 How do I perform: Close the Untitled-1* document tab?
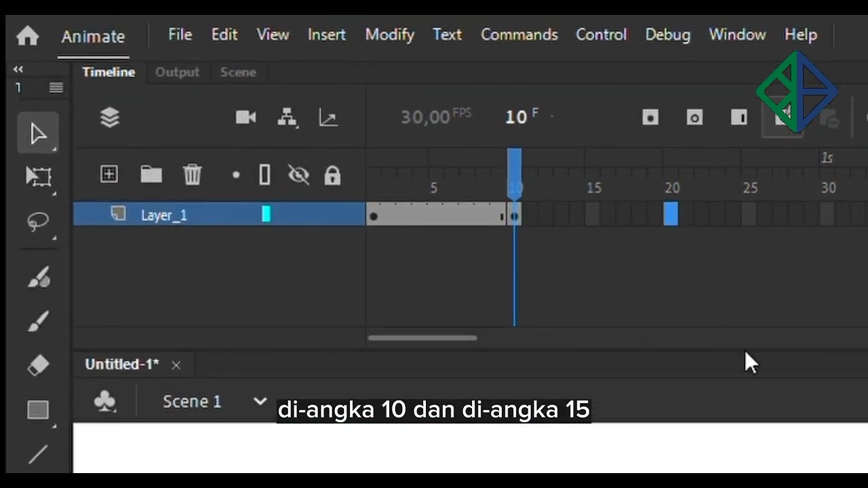pos(176,365)
